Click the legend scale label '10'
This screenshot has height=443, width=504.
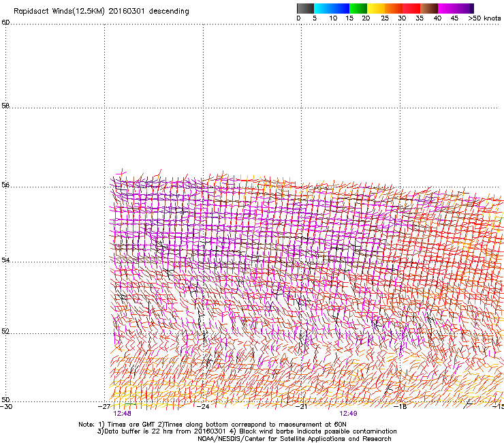pos(333,18)
